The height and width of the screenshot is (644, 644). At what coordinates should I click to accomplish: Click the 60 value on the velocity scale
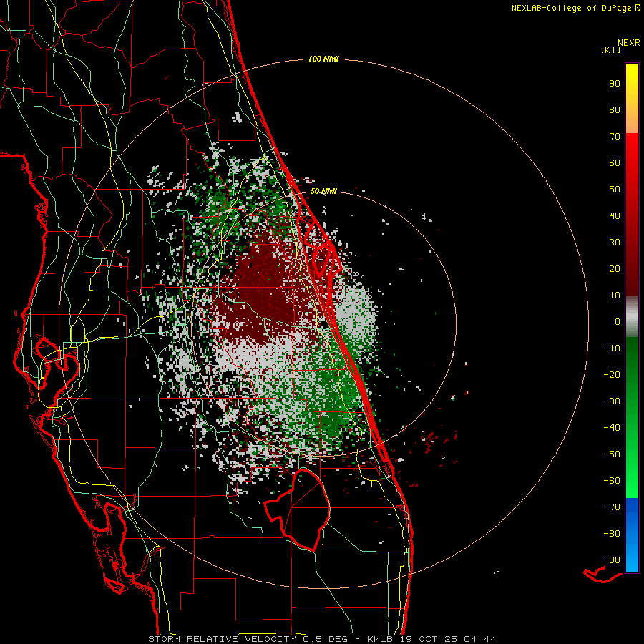(x=615, y=162)
